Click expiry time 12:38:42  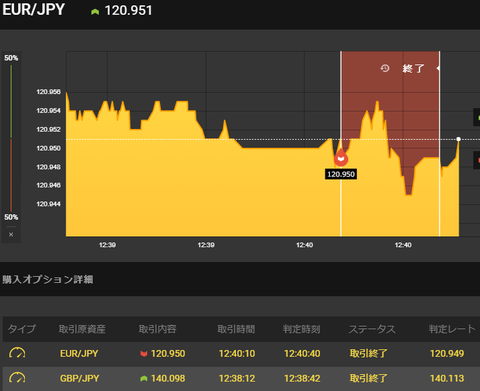coord(302,379)
